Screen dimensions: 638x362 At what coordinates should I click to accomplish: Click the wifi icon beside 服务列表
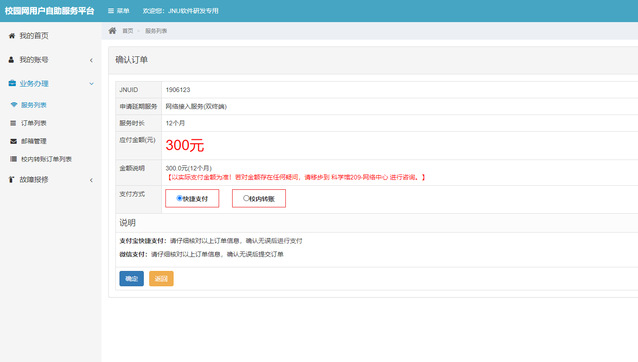pyautogui.click(x=14, y=105)
